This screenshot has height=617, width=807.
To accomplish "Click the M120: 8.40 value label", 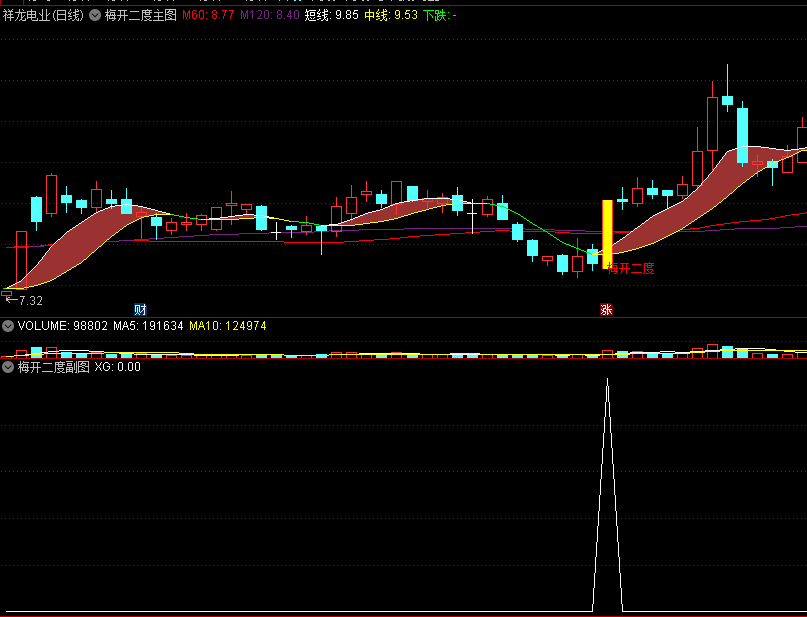I will pyautogui.click(x=270, y=15).
